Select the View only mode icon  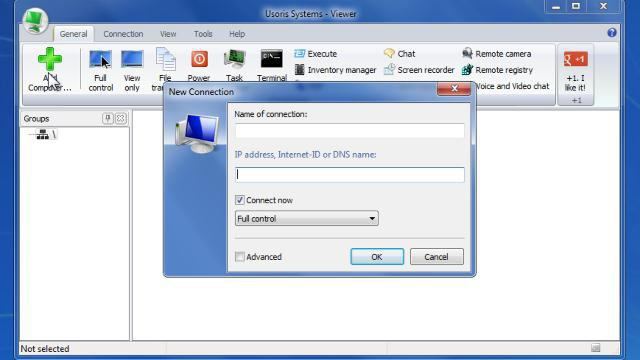click(x=132, y=60)
